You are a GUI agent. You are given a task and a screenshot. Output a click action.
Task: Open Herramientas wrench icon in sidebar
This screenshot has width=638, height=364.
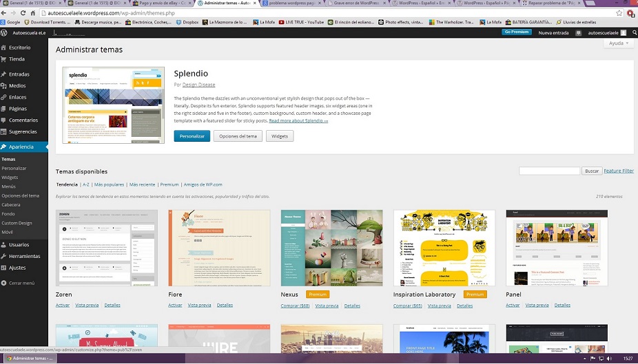[3, 257]
